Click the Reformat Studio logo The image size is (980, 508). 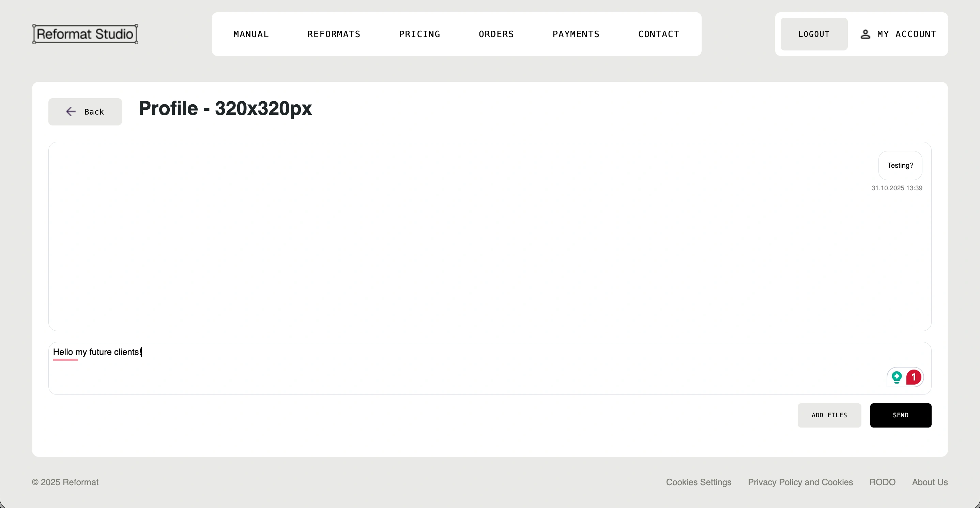(85, 34)
